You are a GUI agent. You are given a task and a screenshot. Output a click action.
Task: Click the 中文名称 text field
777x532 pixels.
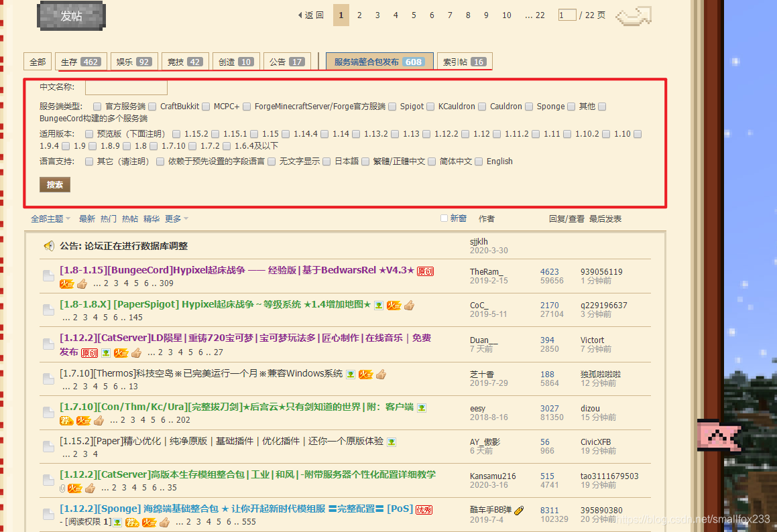click(126, 88)
